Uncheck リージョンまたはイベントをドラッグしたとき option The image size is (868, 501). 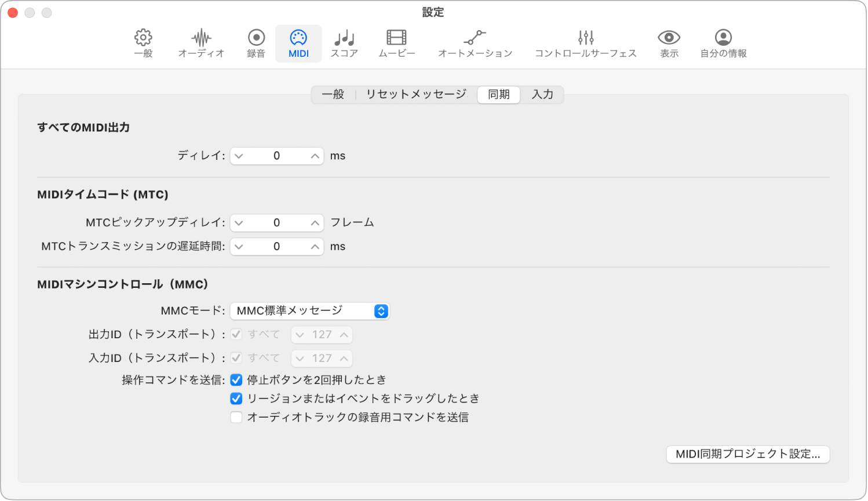point(236,398)
